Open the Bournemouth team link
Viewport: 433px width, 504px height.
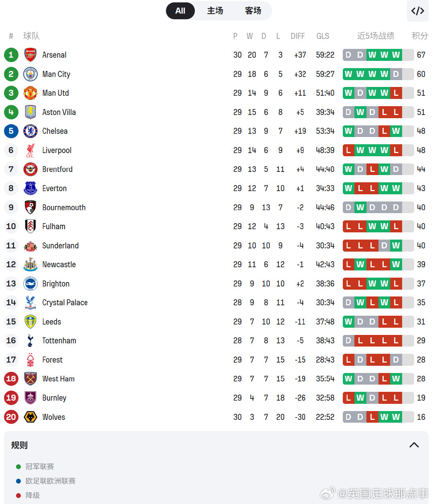tap(64, 208)
